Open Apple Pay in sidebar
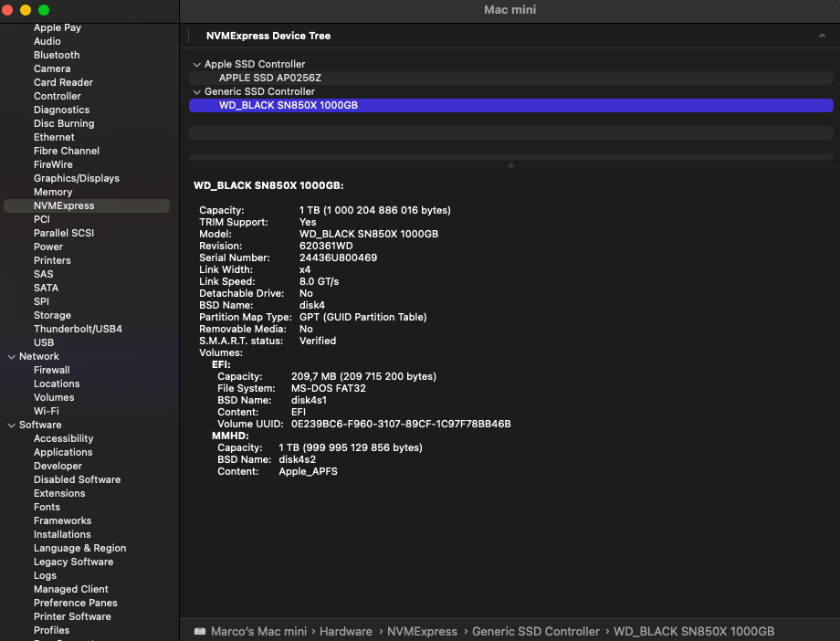Screen dimensions: 840x641 58,27
